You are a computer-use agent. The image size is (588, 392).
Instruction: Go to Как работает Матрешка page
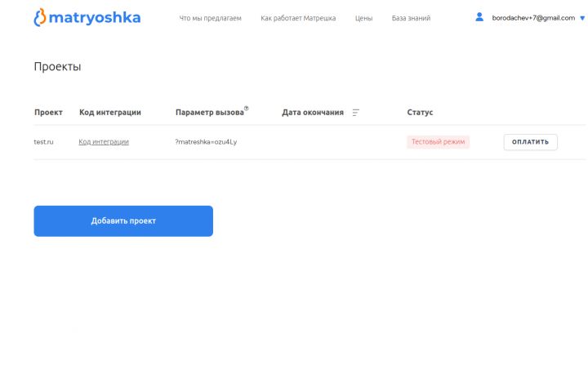click(x=298, y=18)
